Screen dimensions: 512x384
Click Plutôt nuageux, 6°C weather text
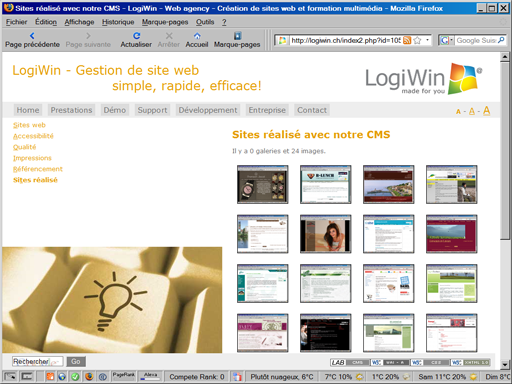[282, 377]
